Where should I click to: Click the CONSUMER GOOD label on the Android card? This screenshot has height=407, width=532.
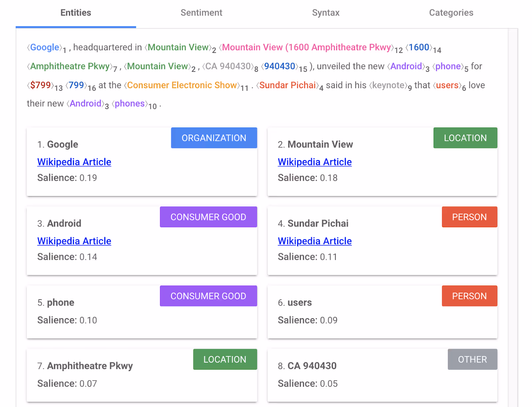(x=208, y=217)
